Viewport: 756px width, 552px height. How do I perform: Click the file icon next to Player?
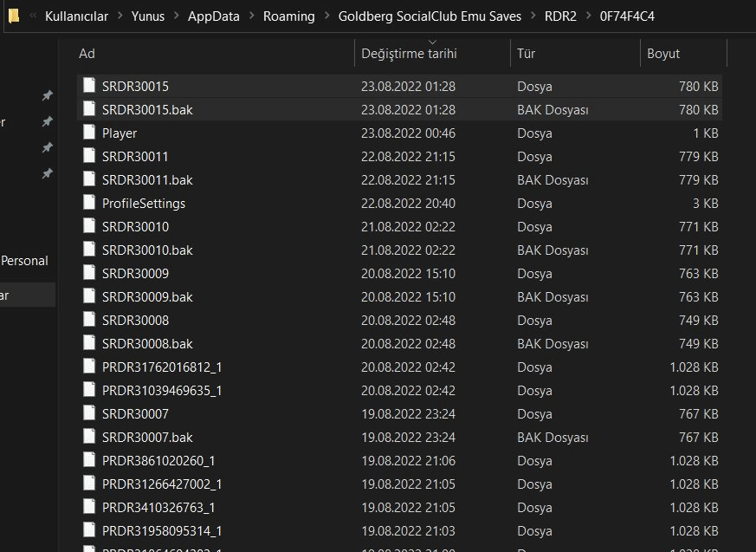pyautogui.click(x=89, y=133)
